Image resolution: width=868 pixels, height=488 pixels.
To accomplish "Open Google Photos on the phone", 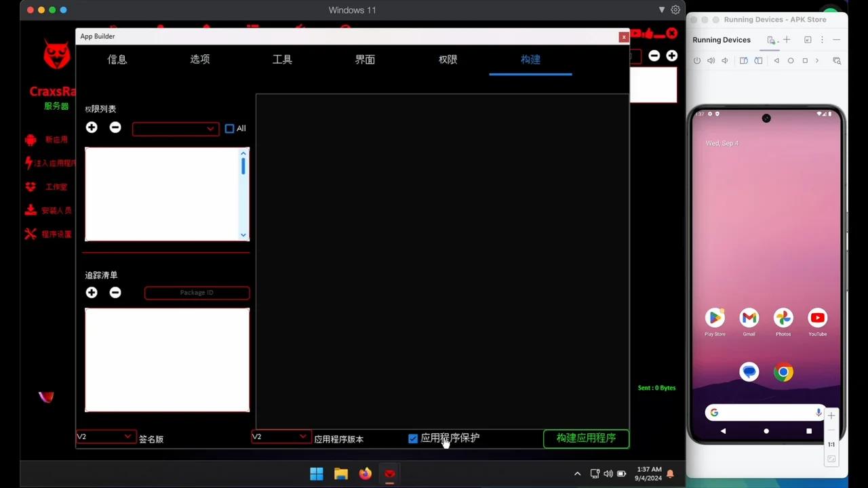I will coord(783,318).
